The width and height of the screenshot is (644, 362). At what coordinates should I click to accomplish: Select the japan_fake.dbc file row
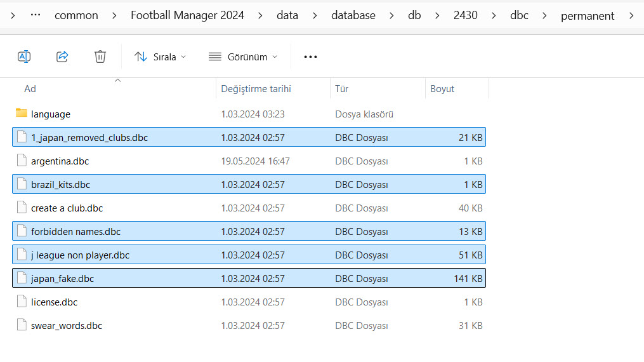(x=62, y=279)
